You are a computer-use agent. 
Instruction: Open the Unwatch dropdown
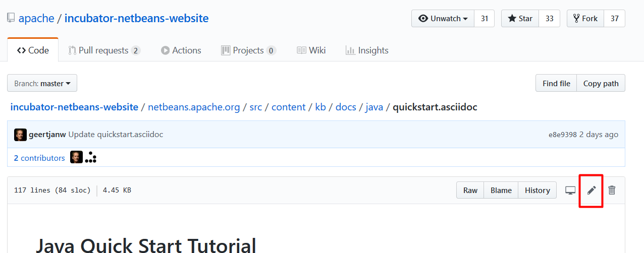click(x=443, y=19)
